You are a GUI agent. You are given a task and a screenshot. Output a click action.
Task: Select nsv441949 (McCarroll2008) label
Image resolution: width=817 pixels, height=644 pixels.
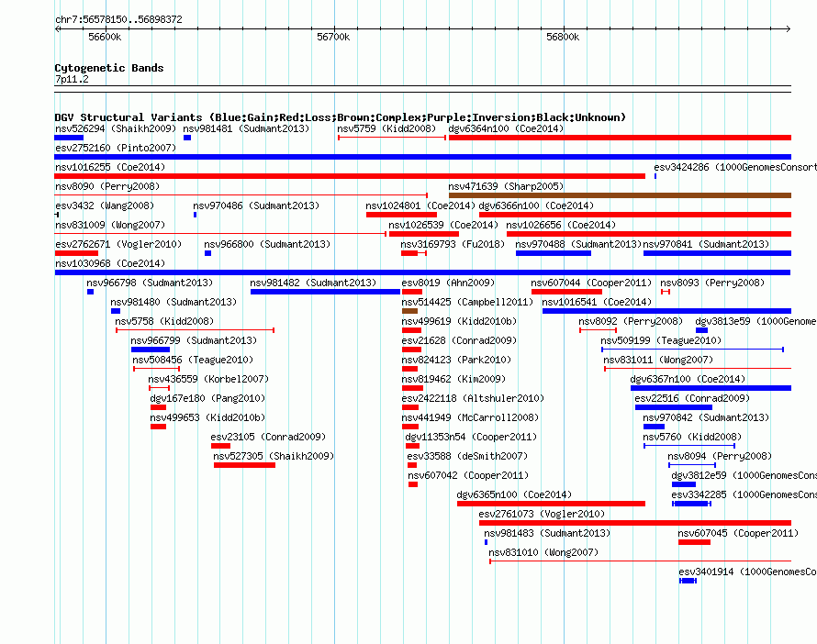pyautogui.click(x=470, y=417)
